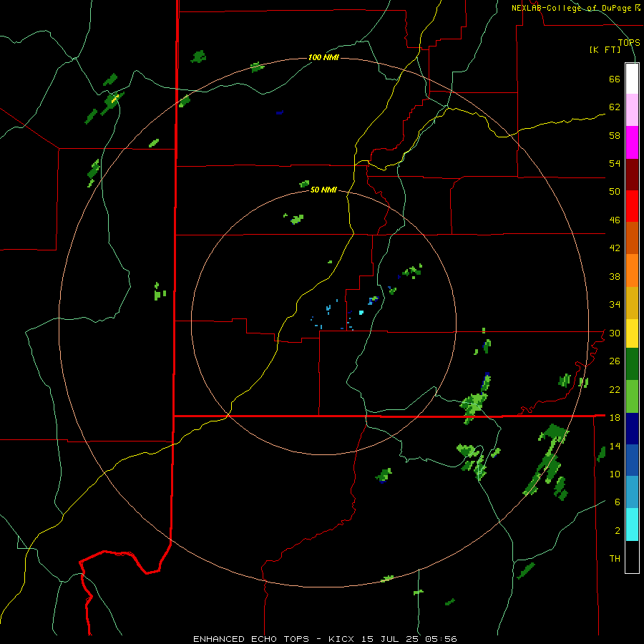
Task: Pick the bright yellow legend swatch
Action: click(632, 333)
